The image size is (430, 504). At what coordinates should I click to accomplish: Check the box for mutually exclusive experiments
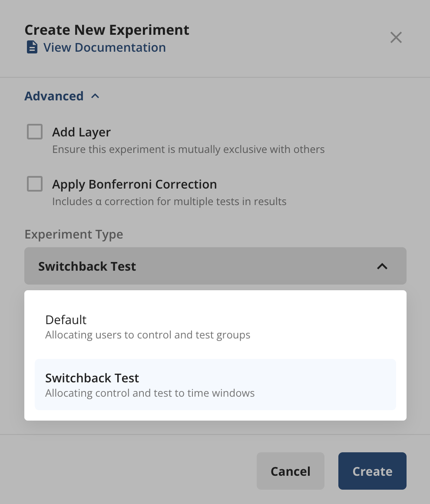pos(34,132)
